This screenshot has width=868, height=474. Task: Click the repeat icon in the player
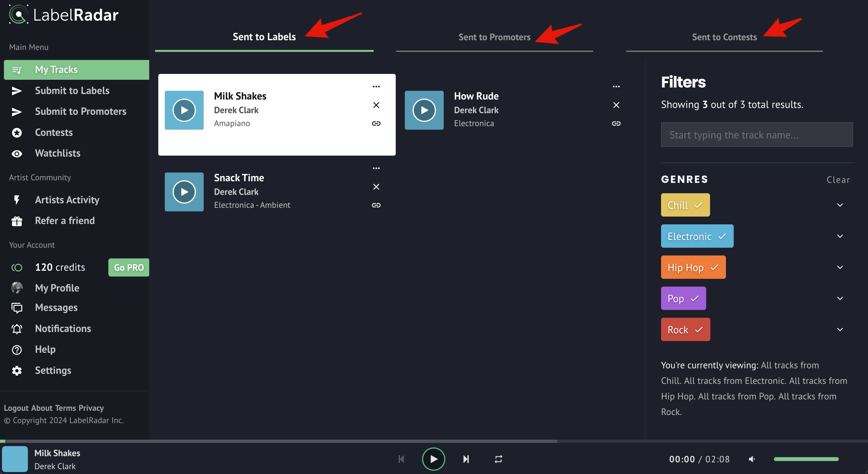coord(498,459)
